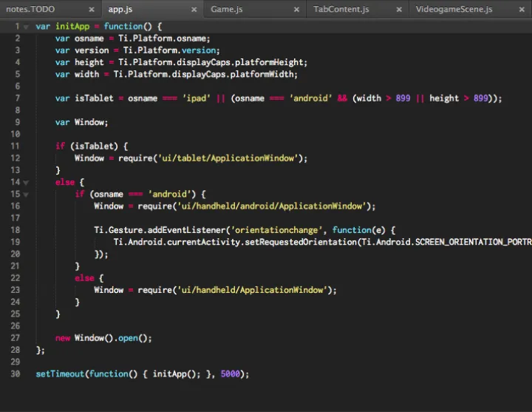
Task: Click on 'platformHeight' on line 4
Action: [x=269, y=62]
